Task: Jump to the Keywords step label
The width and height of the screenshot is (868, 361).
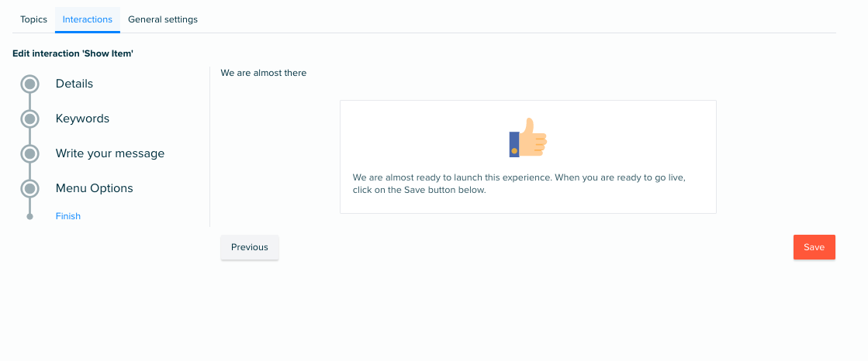Action: (x=82, y=119)
